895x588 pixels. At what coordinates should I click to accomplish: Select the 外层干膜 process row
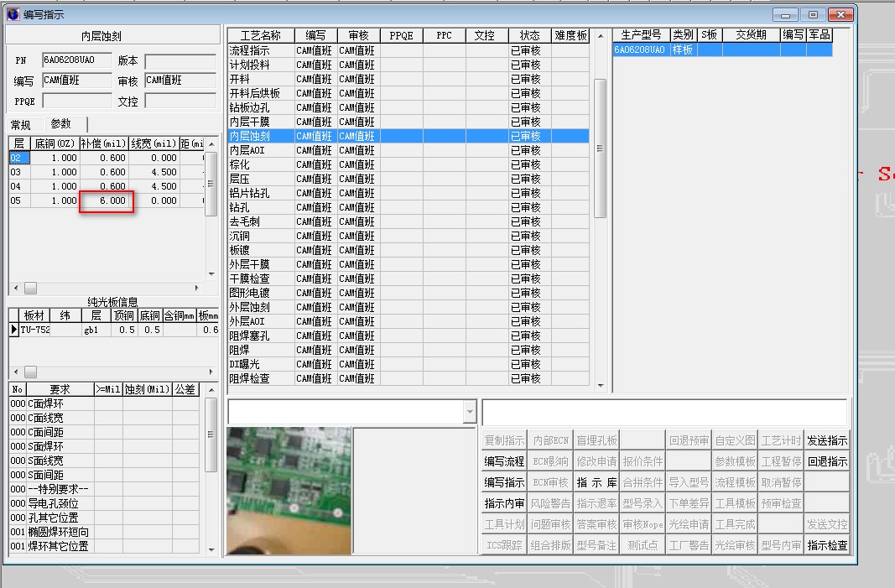[x=408, y=264]
